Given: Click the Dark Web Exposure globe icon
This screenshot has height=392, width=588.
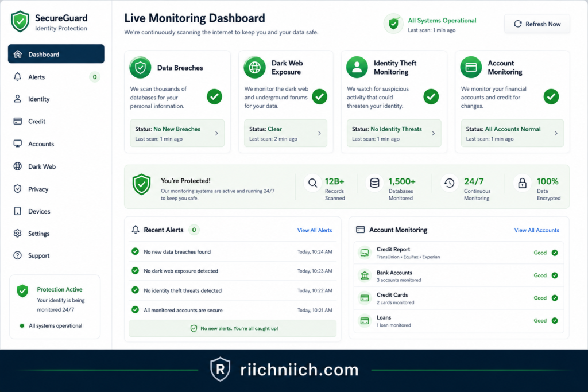Looking at the screenshot, I should click(254, 68).
